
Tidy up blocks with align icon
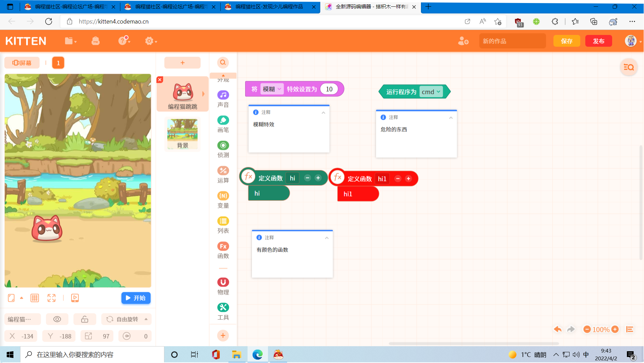click(x=630, y=329)
